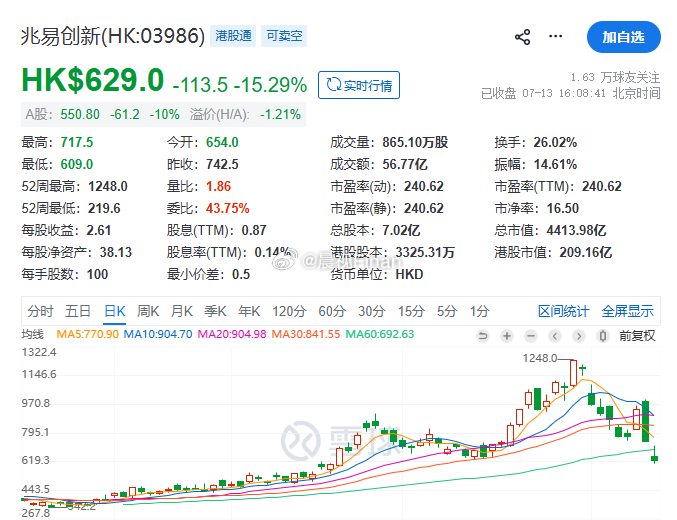Click the 每股净资产 value 38.13
The width and height of the screenshot is (677, 520).
pos(116,253)
